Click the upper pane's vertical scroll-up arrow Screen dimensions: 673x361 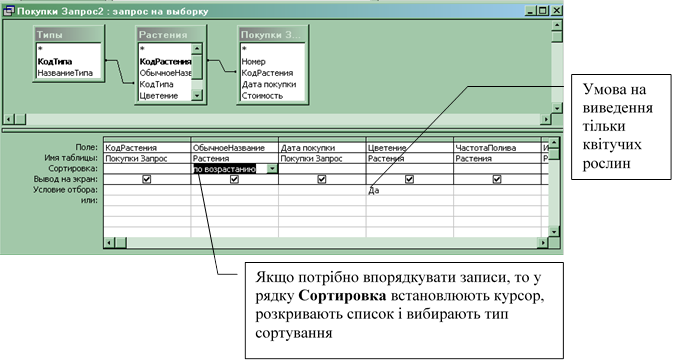pos(557,25)
